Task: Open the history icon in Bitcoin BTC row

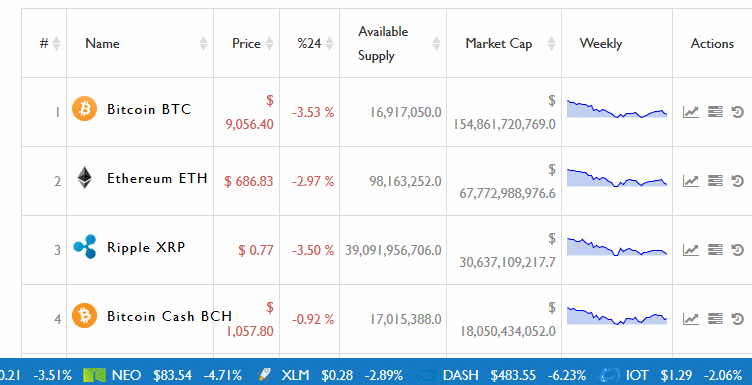Action: [x=737, y=112]
